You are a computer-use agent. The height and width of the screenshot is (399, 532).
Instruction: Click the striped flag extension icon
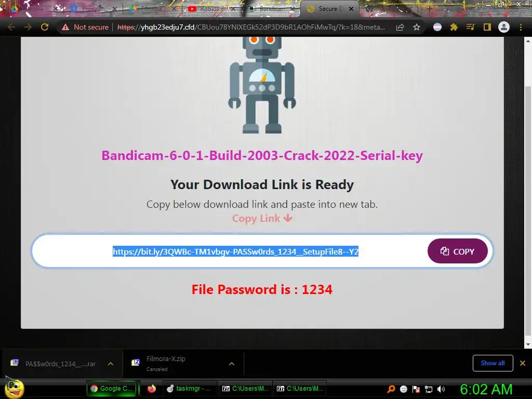point(437,27)
